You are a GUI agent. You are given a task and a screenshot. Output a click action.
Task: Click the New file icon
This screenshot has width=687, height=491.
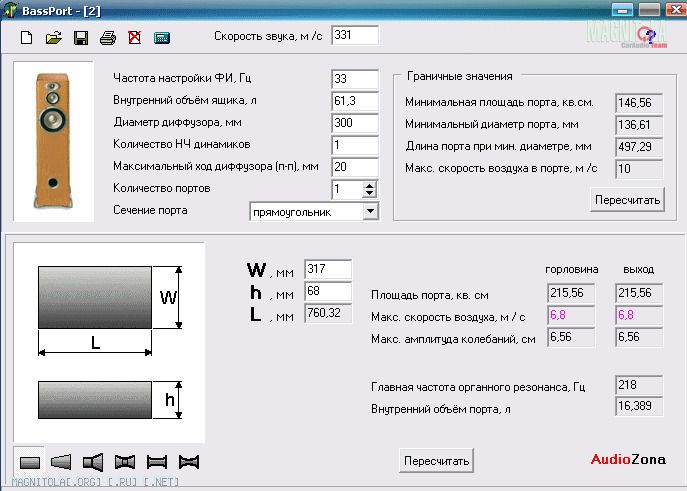click(27, 38)
